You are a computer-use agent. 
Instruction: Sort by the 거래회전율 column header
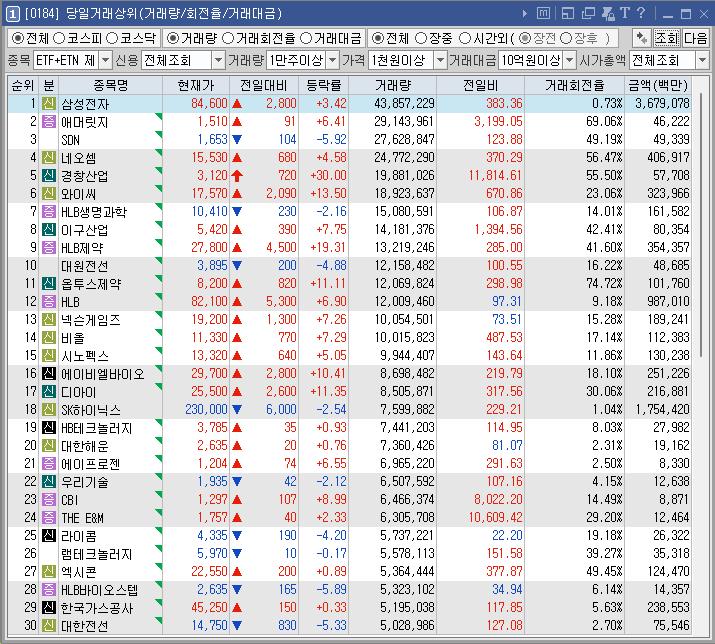click(x=575, y=85)
